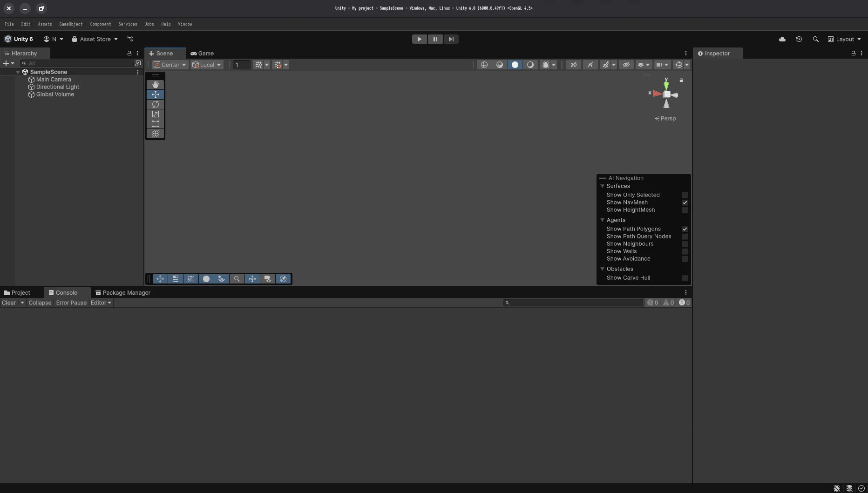Toggle the scene view Audio icon
The height and width of the screenshot is (493, 868).
[x=590, y=65]
